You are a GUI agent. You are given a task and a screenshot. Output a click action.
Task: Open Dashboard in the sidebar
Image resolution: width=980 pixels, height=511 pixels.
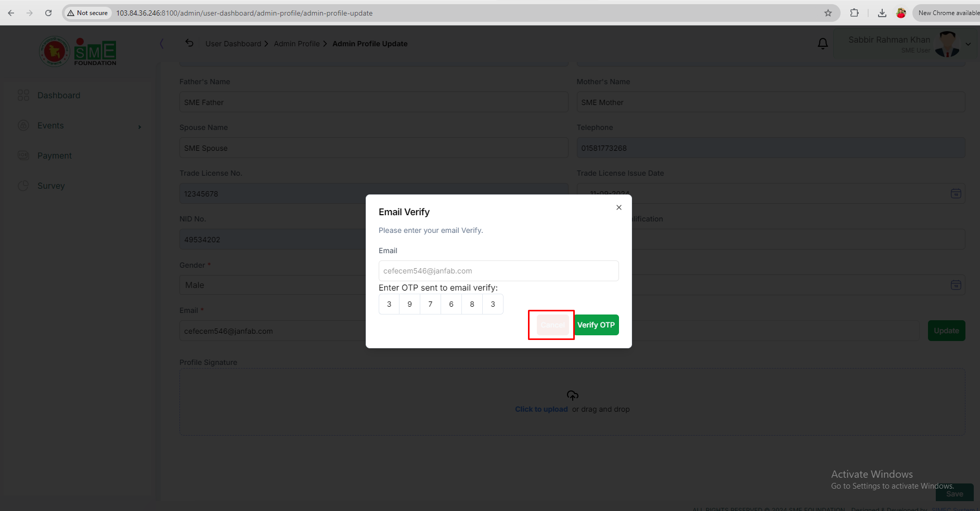tap(59, 95)
